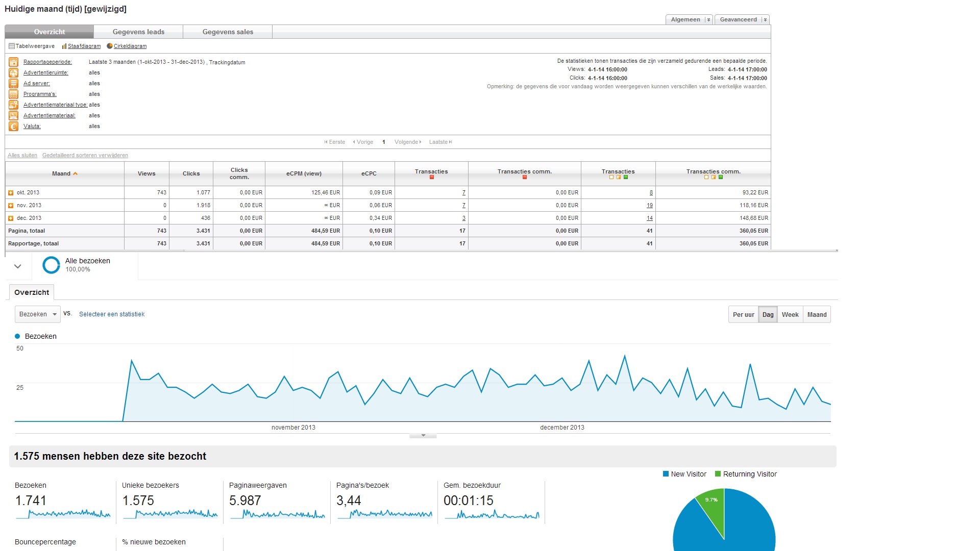The width and height of the screenshot is (980, 551).
Task: Open dec. 2013 transactions link 14
Action: click(650, 218)
